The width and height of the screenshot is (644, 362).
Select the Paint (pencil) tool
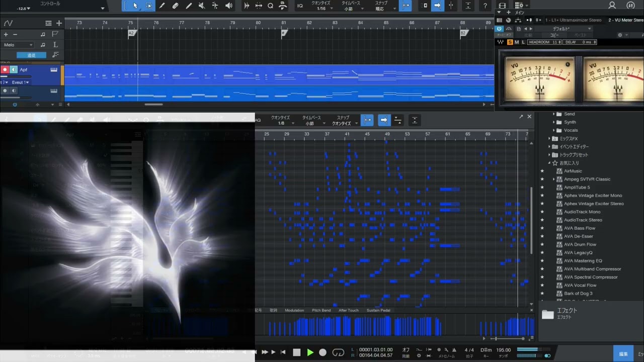coord(189,6)
